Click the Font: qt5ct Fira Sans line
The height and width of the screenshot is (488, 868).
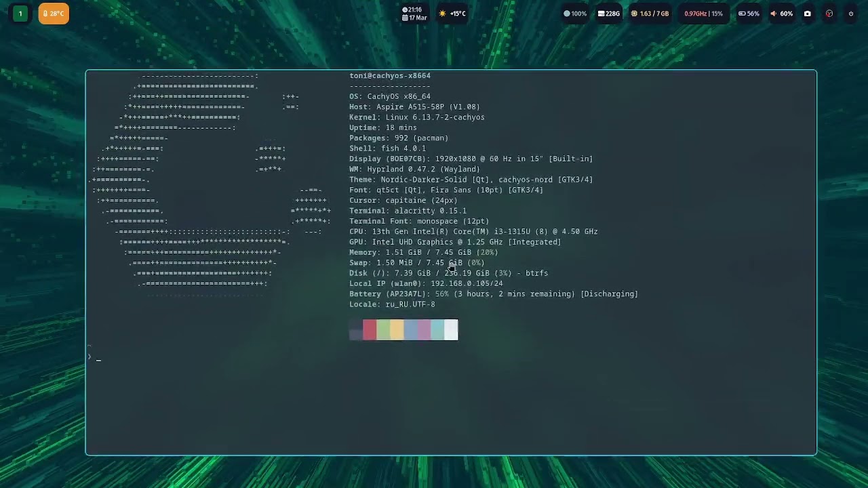click(x=446, y=190)
